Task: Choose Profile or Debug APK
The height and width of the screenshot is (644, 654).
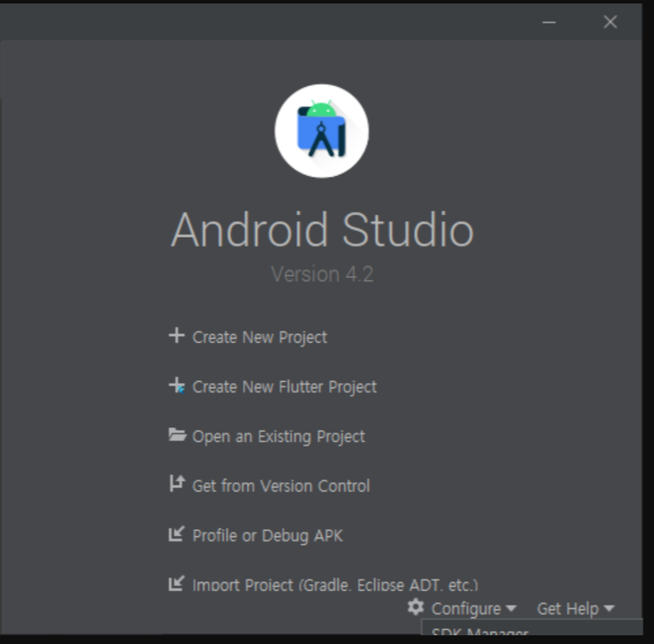Action: click(267, 535)
